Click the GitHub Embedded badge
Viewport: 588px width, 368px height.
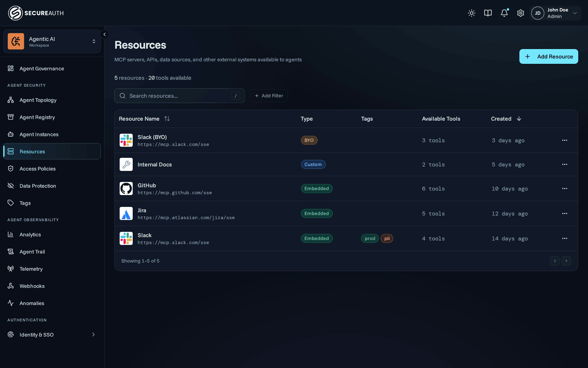317,188
